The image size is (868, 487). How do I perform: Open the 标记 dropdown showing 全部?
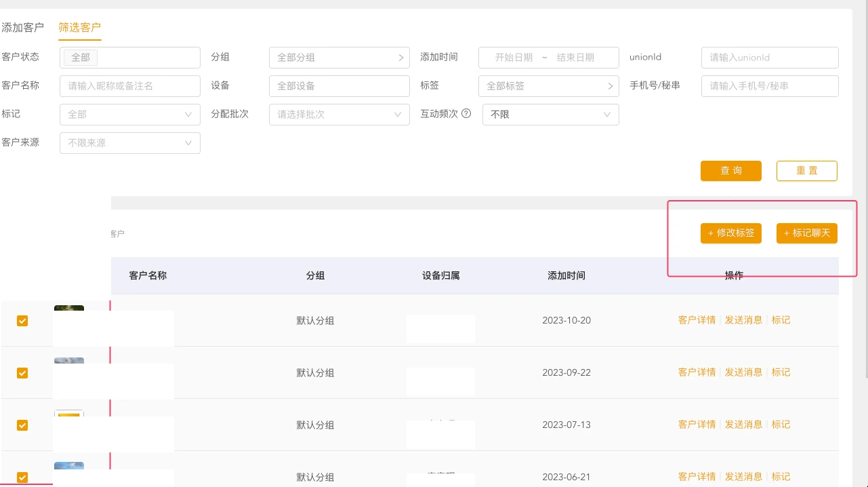(130, 115)
